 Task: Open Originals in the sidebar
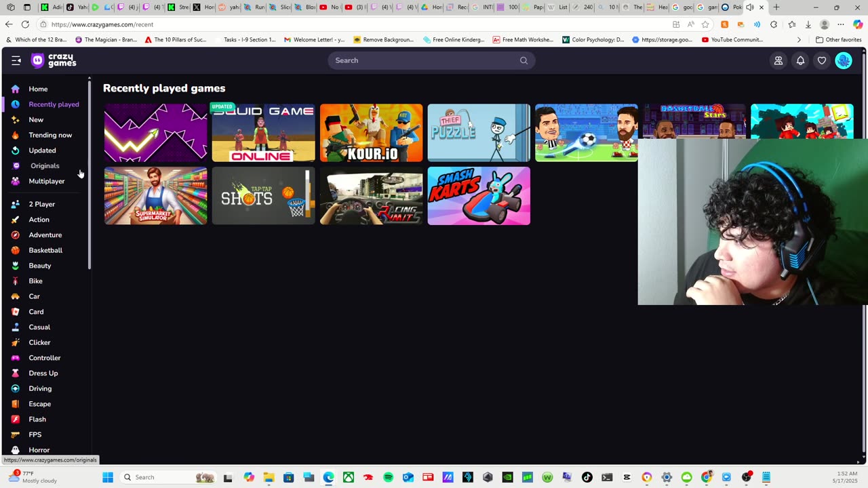tap(45, 165)
